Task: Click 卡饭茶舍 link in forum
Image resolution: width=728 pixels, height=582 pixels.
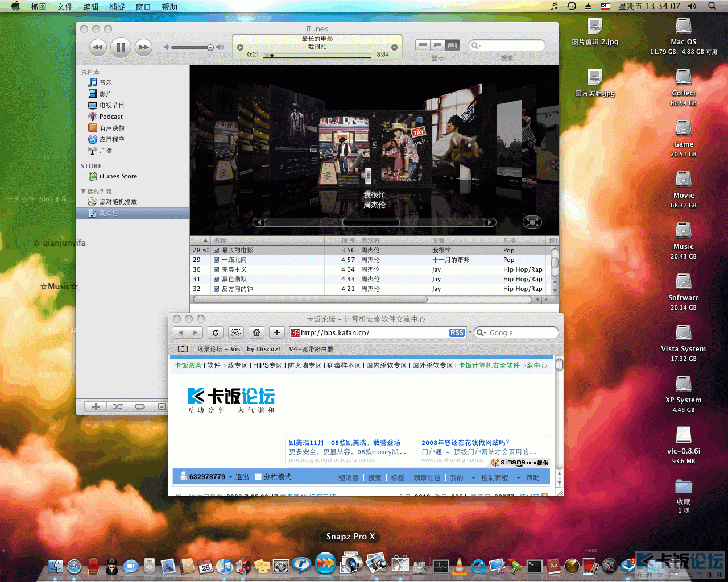Action: point(188,365)
